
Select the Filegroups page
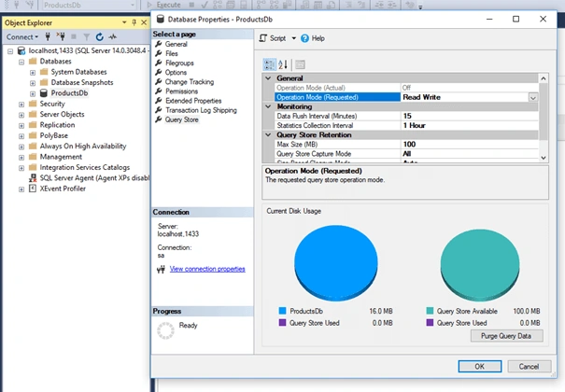point(179,63)
